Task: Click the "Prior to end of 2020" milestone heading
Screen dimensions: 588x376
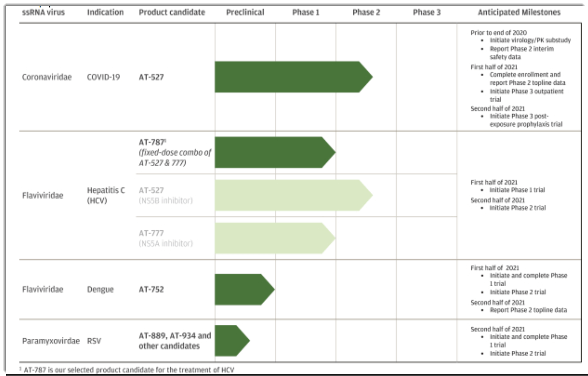Action: (x=499, y=33)
